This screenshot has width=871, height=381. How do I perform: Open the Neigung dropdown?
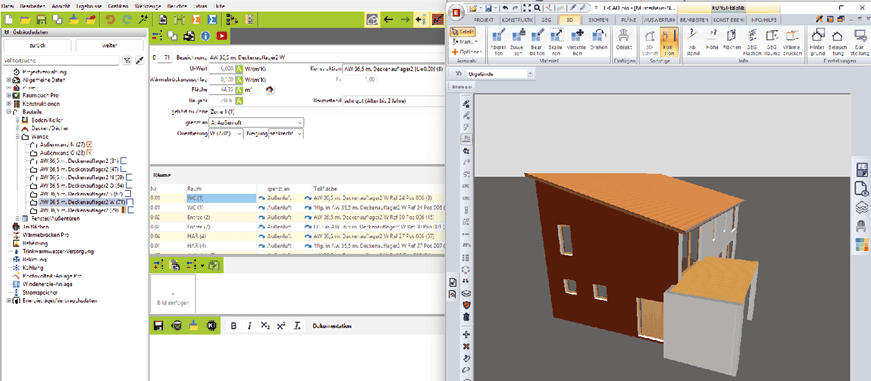286,134
